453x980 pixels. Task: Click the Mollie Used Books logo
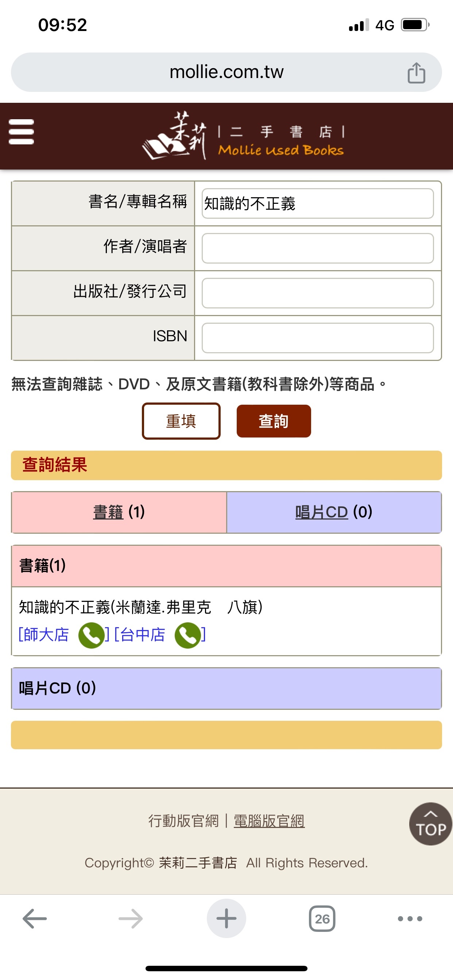click(243, 135)
